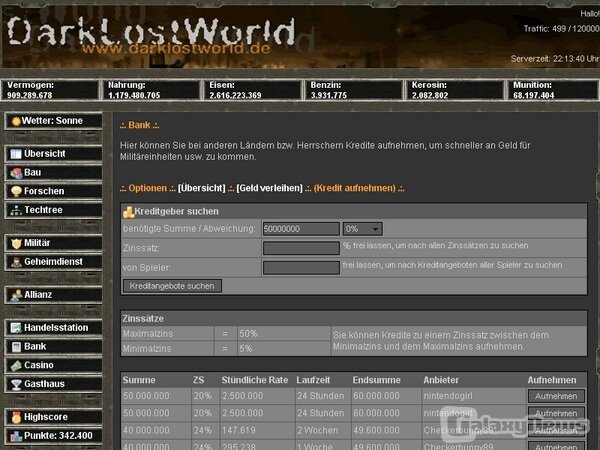Click the Kreditangebote suchen button
The width and height of the screenshot is (600, 450).
[172, 286]
